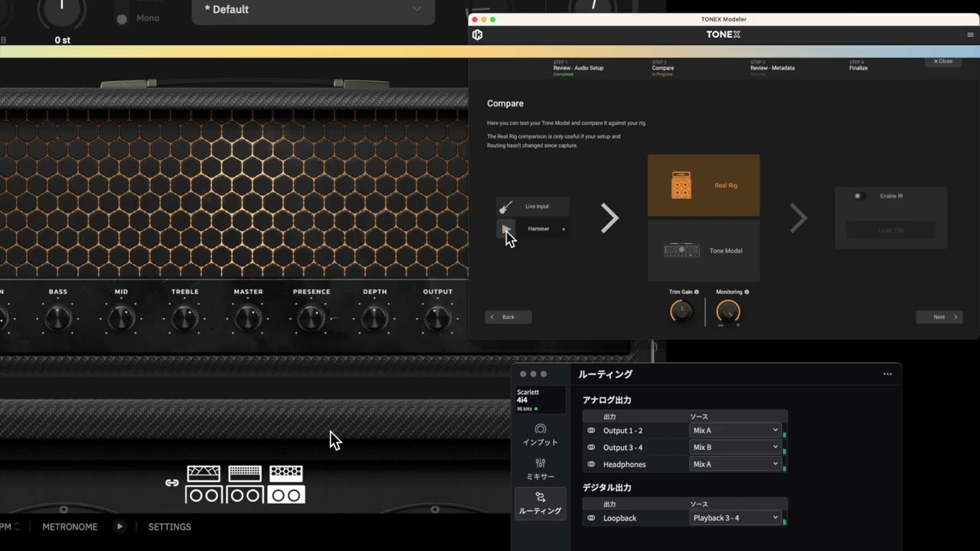Screen dimensions: 980x551
Task: Toggle the Enable IR switch
Action: [x=860, y=196]
